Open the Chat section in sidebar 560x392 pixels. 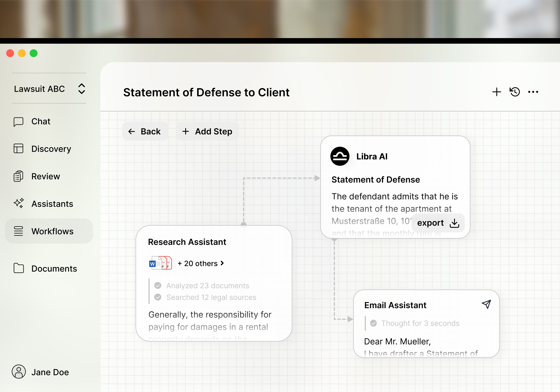pos(41,122)
